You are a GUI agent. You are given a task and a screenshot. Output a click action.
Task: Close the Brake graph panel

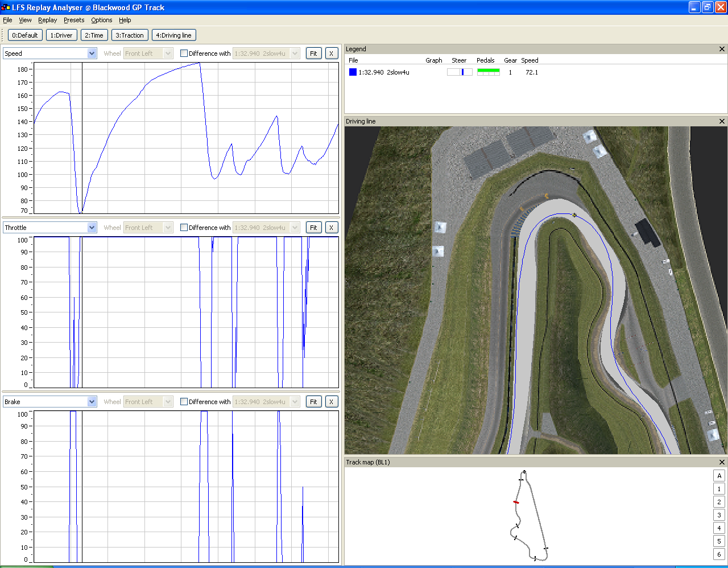(x=331, y=402)
